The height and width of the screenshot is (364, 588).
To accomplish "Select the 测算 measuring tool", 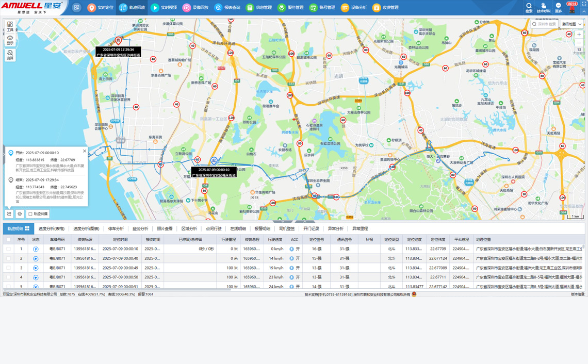I will coord(10,55).
